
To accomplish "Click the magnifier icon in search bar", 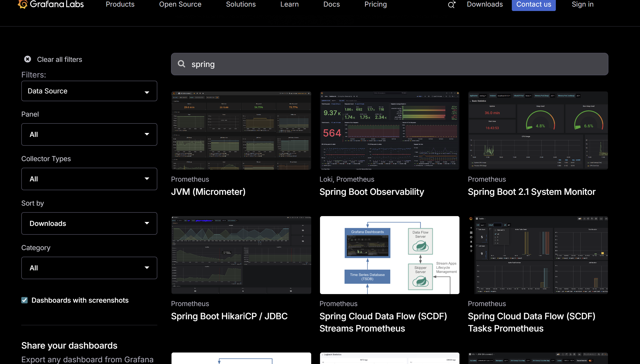I will tap(181, 64).
